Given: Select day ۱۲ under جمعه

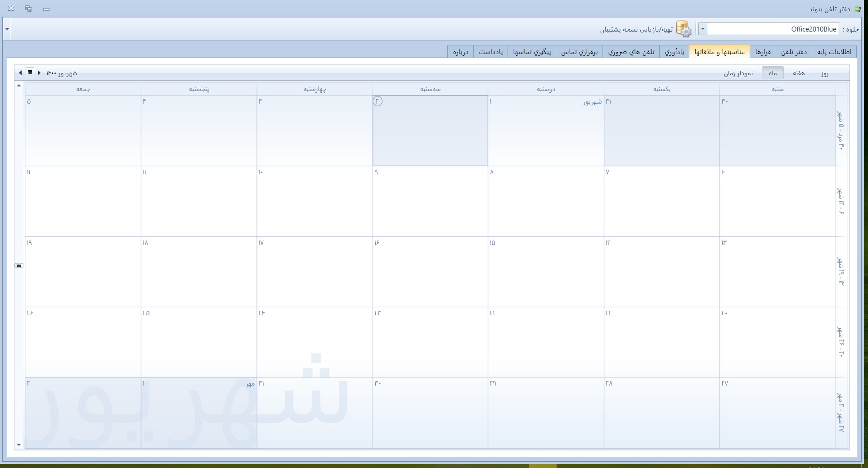Looking at the screenshot, I should pyautogui.click(x=83, y=201).
